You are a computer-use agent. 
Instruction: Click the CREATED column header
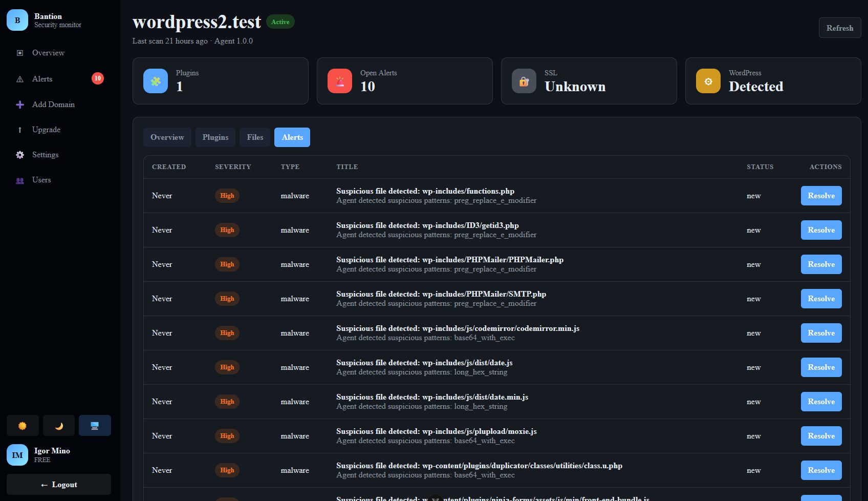169,167
